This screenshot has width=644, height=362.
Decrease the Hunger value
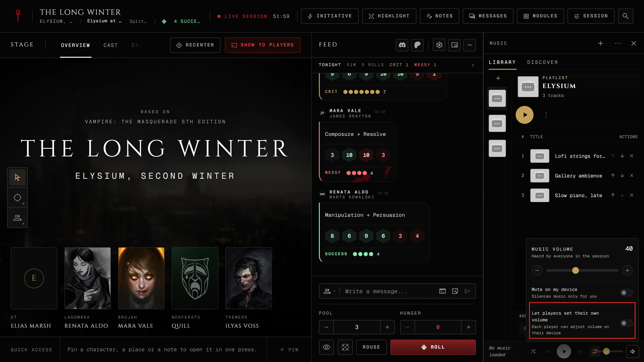pos(407,327)
